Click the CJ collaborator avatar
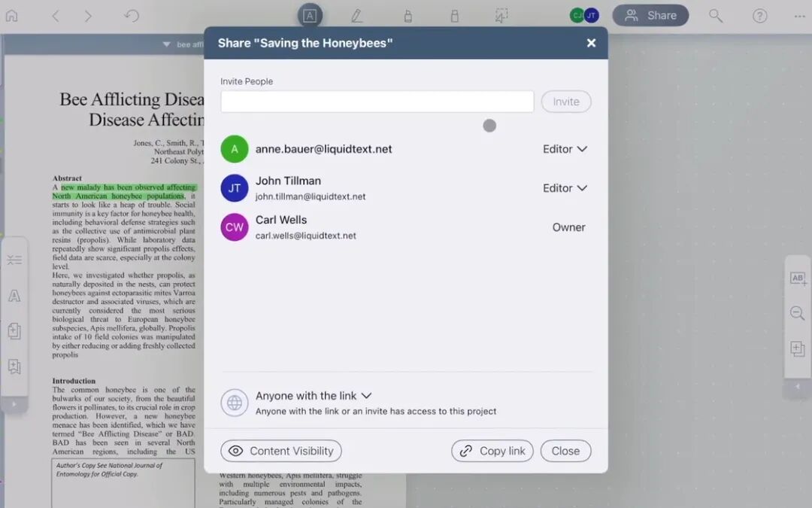Viewport: 812px width, 508px height. pyautogui.click(x=577, y=16)
